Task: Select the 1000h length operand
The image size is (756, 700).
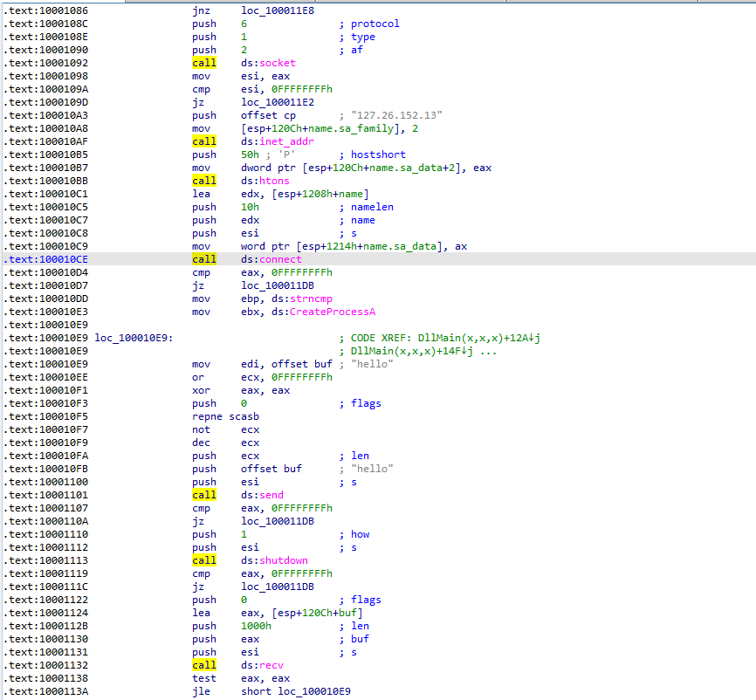Action: tap(256, 626)
